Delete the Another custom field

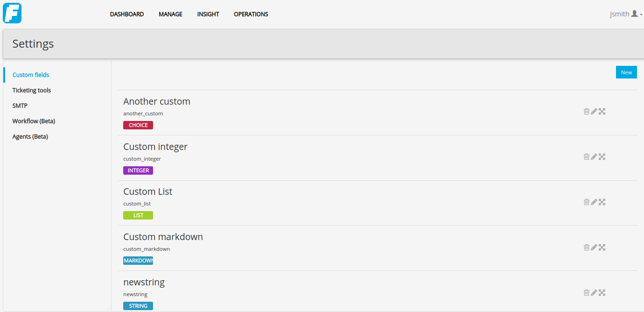pos(587,111)
